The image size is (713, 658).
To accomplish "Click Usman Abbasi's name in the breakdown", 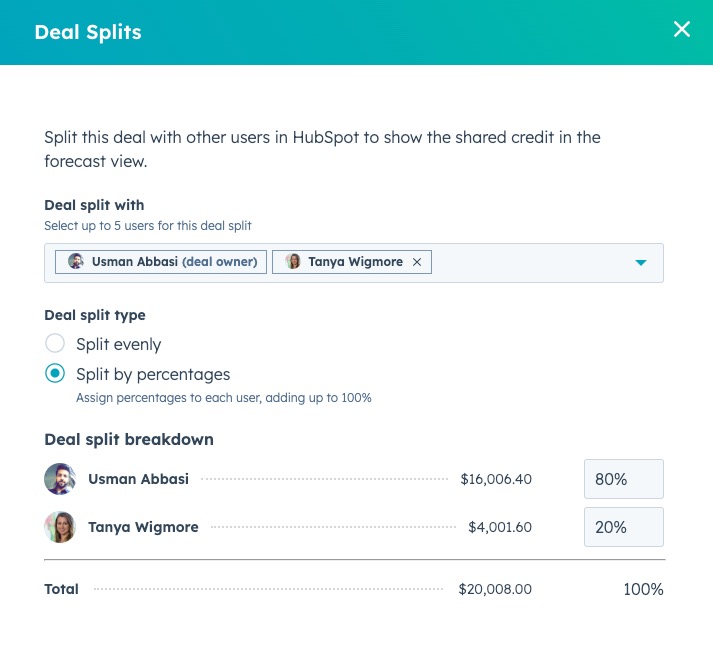I will tap(138, 479).
